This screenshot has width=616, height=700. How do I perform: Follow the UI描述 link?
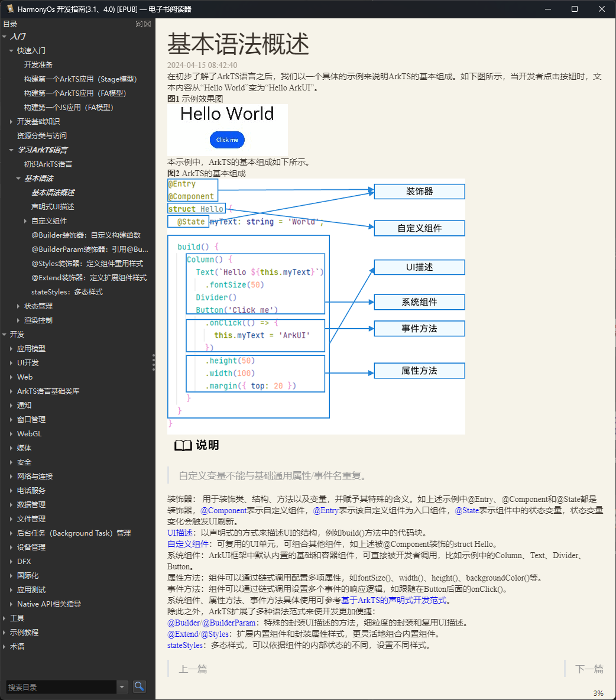click(180, 533)
